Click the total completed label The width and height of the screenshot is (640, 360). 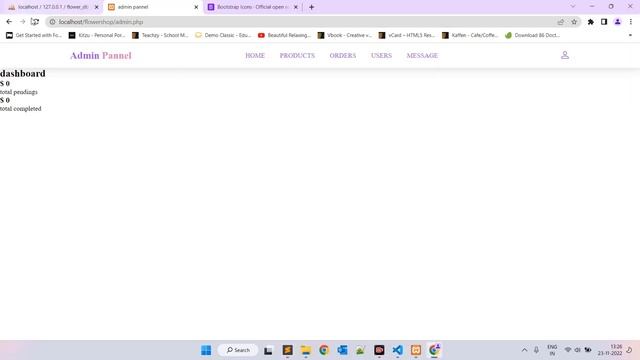(x=21, y=109)
